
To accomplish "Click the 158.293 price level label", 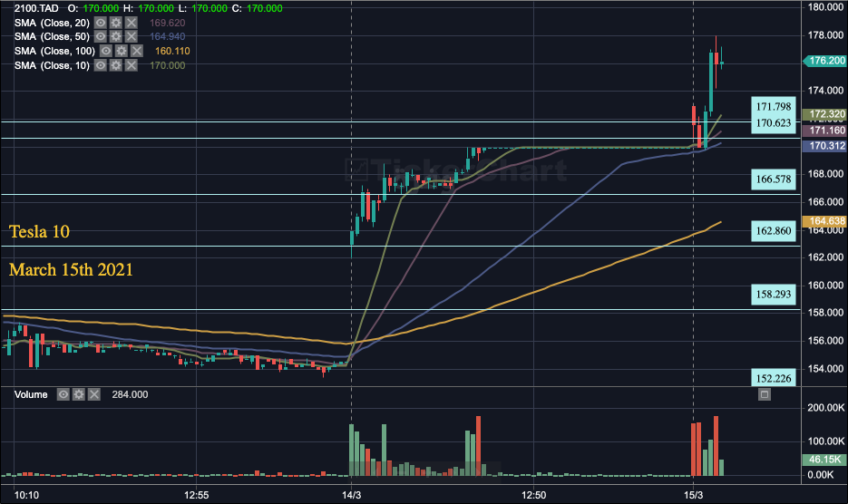I will (774, 295).
